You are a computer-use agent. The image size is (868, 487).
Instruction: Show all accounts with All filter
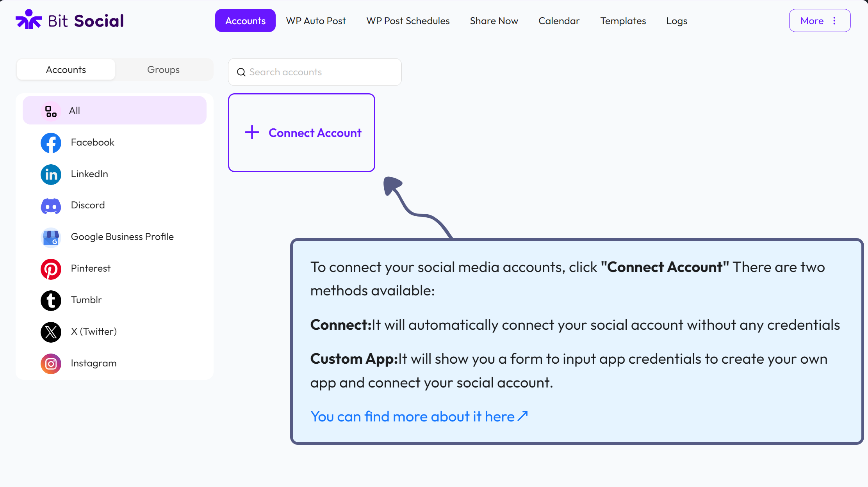(114, 110)
